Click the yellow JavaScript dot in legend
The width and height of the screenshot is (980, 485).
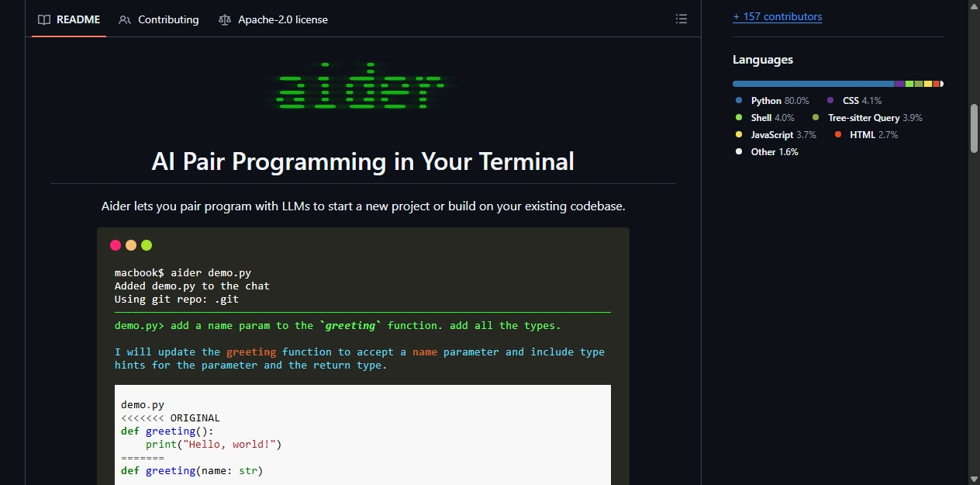click(739, 135)
